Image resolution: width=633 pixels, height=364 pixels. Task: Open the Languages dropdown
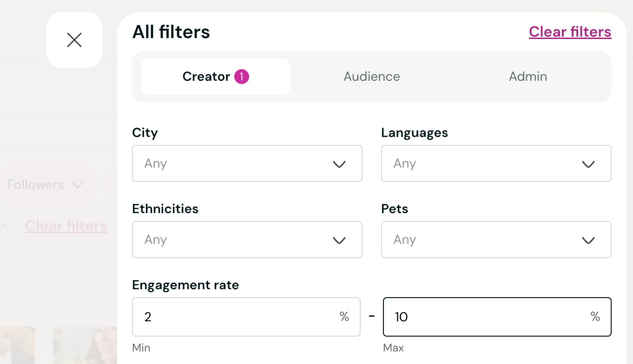click(496, 163)
